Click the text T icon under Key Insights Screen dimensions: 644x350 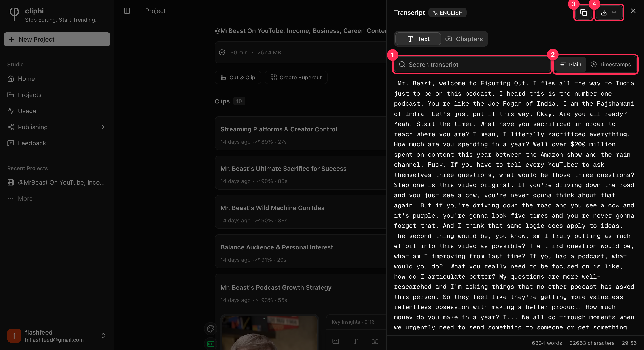(x=355, y=341)
